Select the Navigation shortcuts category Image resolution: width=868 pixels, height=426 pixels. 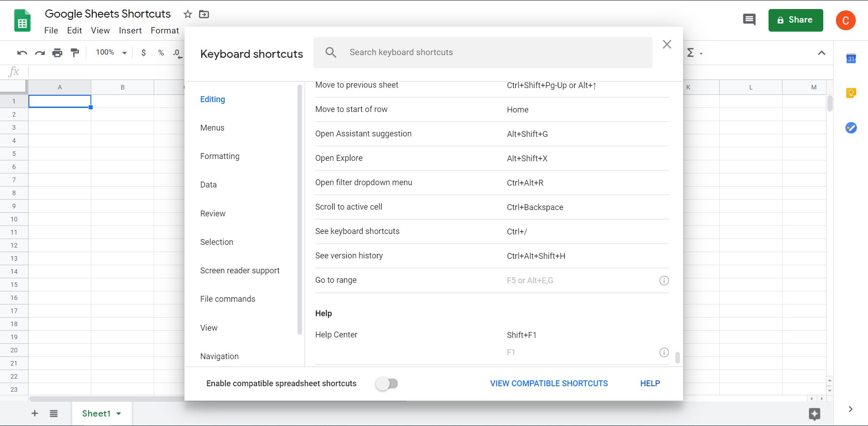219,356
